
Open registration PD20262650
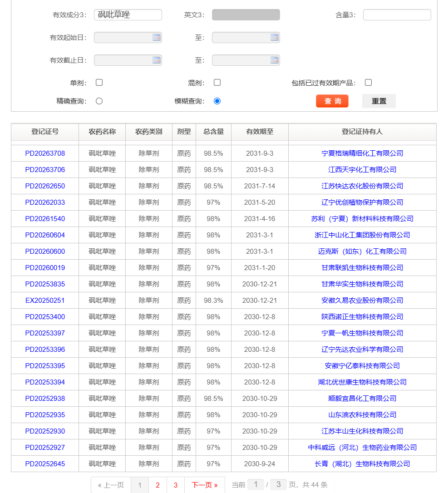45,186
